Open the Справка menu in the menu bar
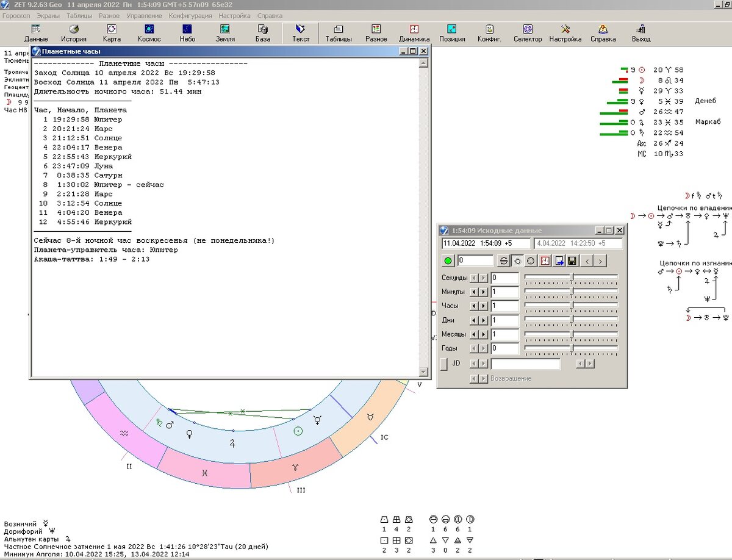The height and width of the screenshot is (560, 732). 270,16
